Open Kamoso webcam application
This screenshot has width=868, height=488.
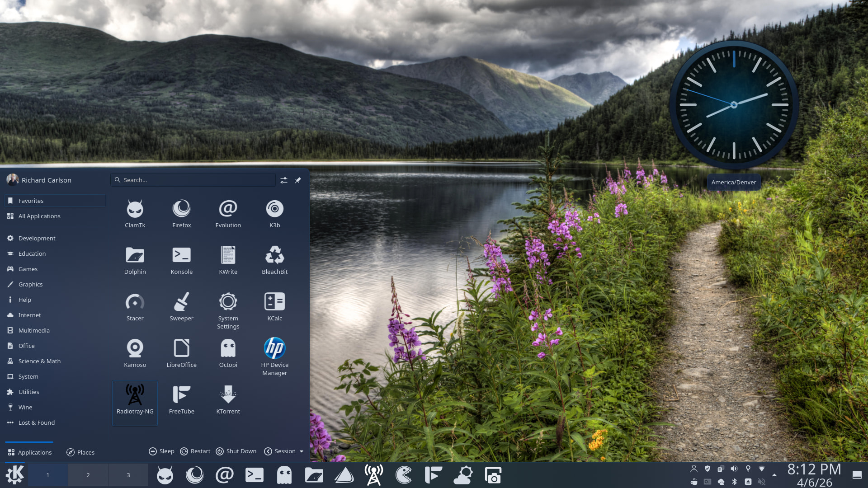pyautogui.click(x=135, y=353)
